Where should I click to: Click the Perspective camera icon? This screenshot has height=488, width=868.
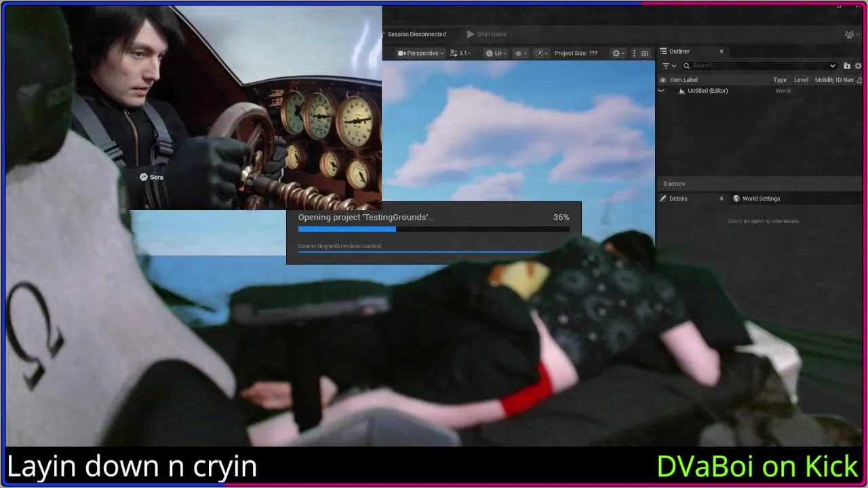pyautogui.click(x=401, y=53)
